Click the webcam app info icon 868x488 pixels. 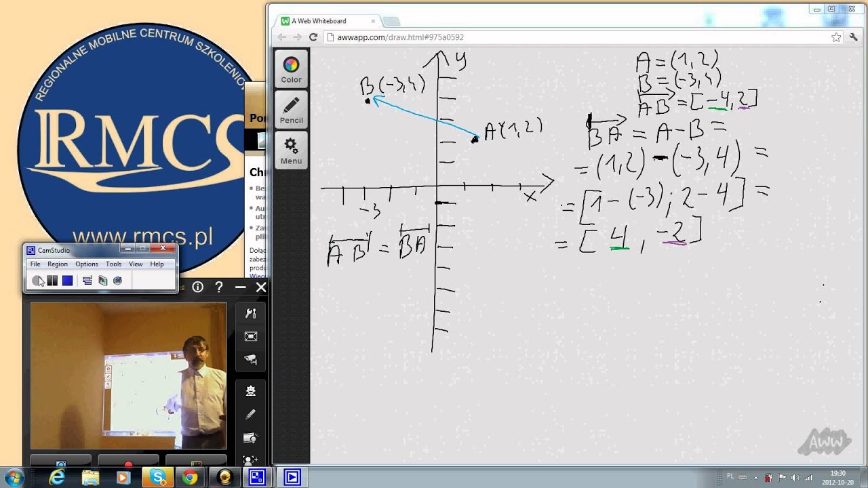(x=198, y=287)
